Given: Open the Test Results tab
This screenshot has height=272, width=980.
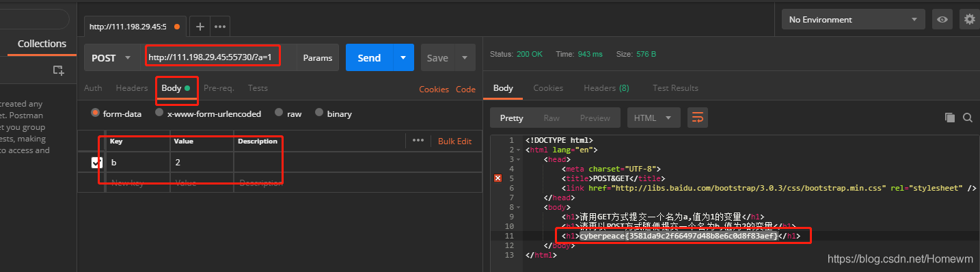Looking at the screenshot, I should [675, 88].
